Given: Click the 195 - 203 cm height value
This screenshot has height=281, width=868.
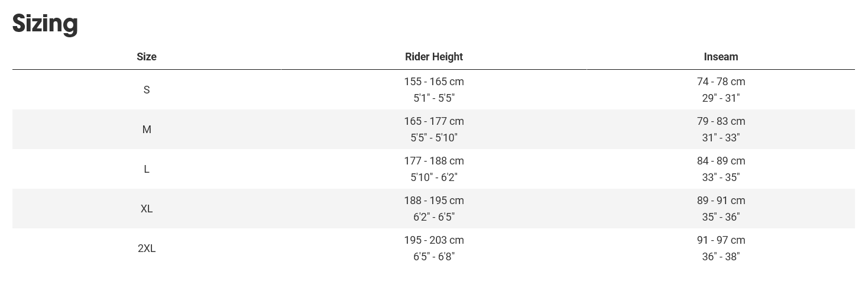Looking at the screenshot, I should coord(433,240).
